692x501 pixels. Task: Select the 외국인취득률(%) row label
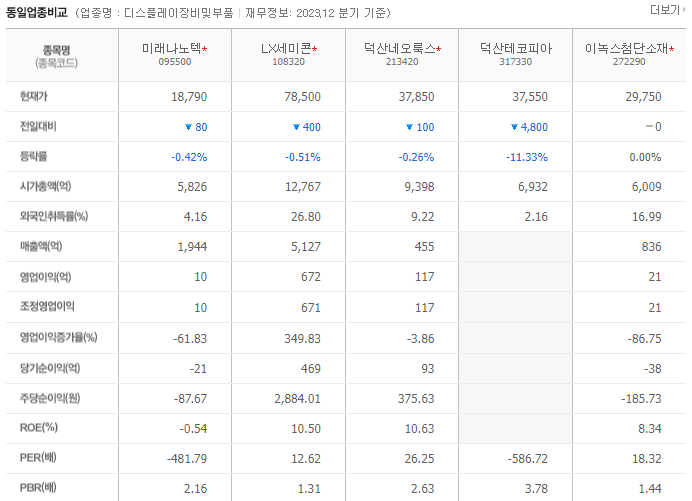point(54,216)
